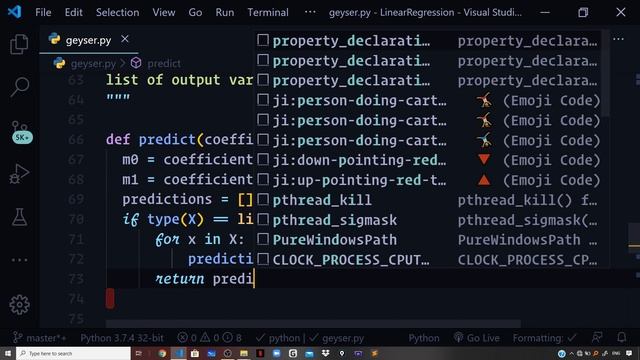Click the PureWindowsPath detail text on right
The height and width of the screenshot is (360, 640).
tap(527, 240)
